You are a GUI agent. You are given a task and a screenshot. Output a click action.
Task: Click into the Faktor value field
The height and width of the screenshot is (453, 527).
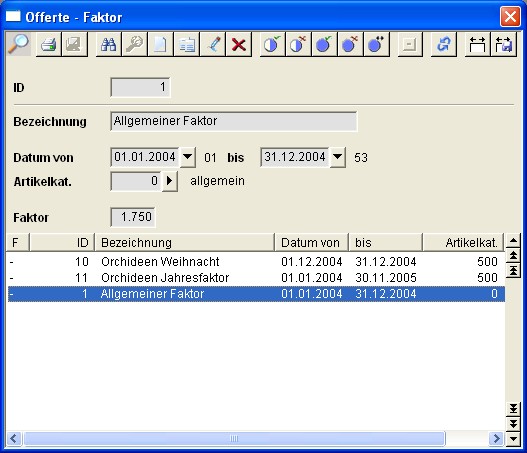(133, 217)
